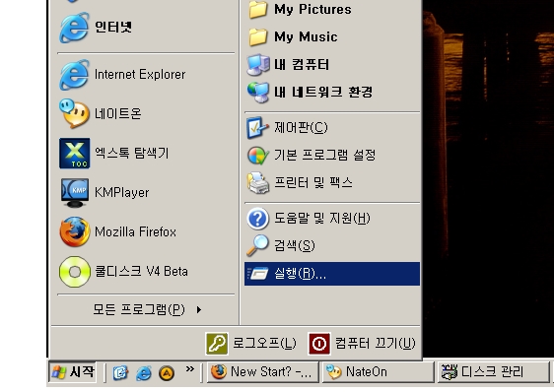Open 내 컴퓨터

[332, 65]
